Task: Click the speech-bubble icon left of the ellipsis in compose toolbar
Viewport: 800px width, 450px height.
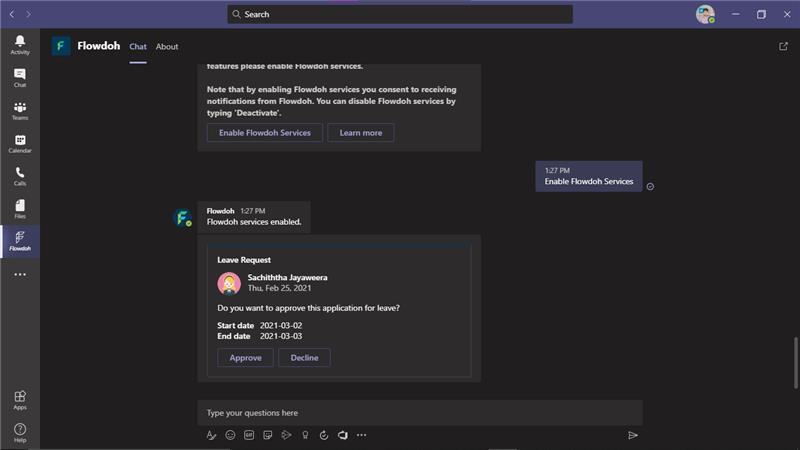Action: click(x=342, y=435)
